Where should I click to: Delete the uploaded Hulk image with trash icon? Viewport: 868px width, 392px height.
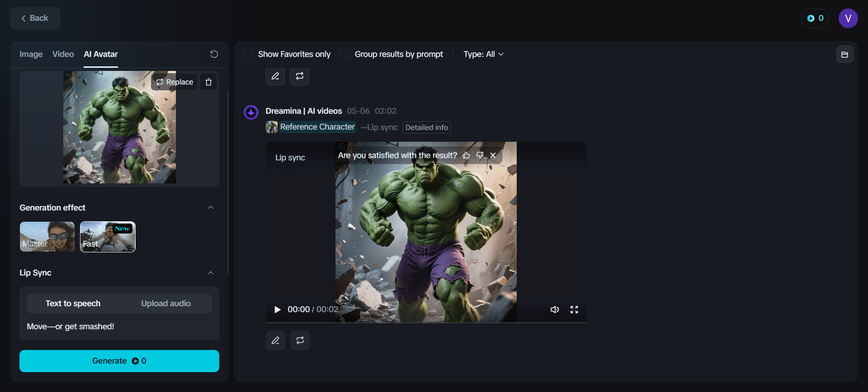[x=208, y=82]
